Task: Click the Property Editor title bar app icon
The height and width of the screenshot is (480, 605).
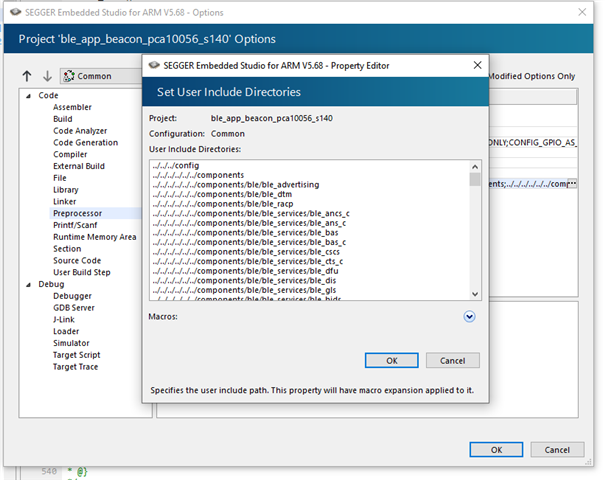Action: (154, 65)
